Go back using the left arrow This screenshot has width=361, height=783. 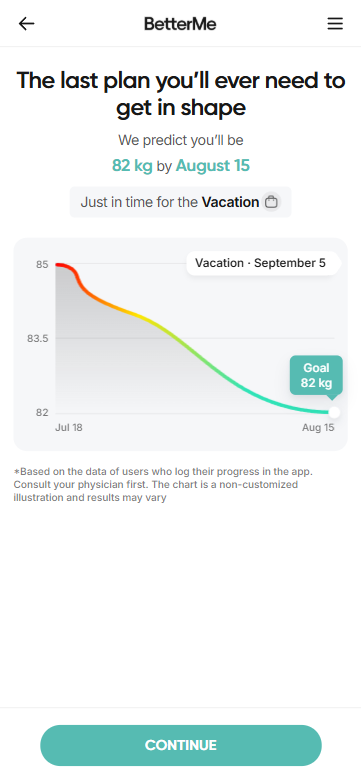26,23
